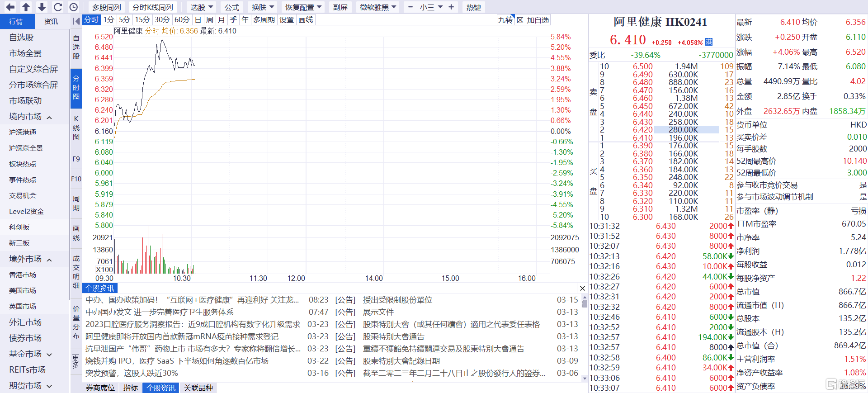Toggle the 区 range button

coord(520,20)
